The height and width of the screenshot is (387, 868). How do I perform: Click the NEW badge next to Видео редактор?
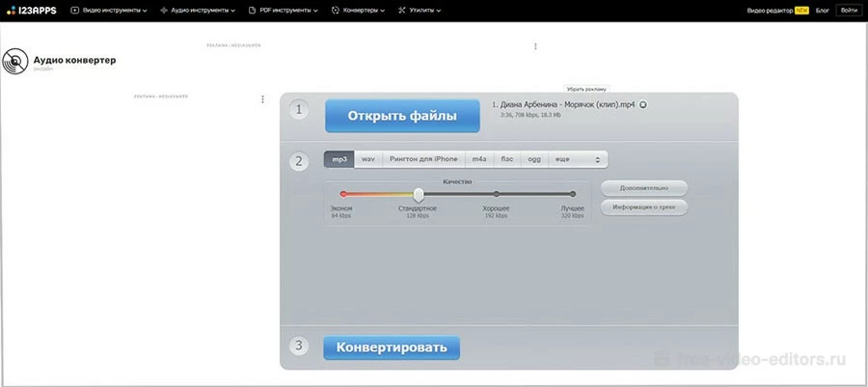point(802,11)
